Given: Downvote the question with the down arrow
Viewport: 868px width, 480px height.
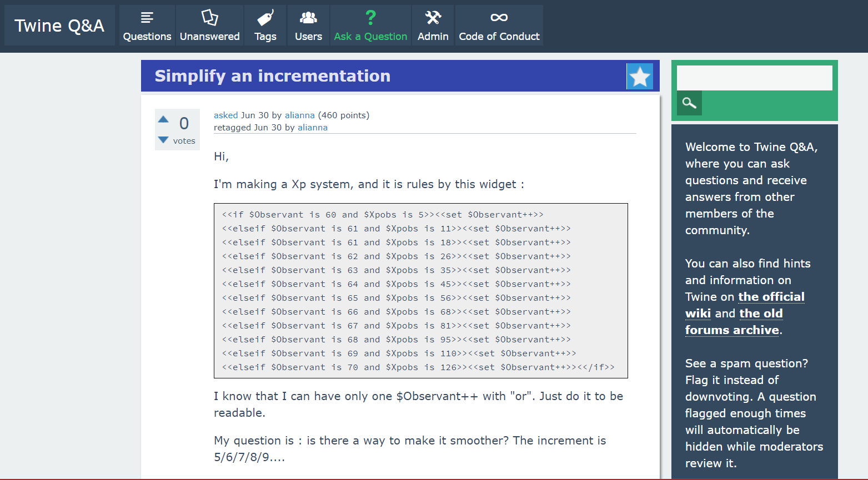Looking at the screenshot, I should pyautogui.click(x=163, y=140).
